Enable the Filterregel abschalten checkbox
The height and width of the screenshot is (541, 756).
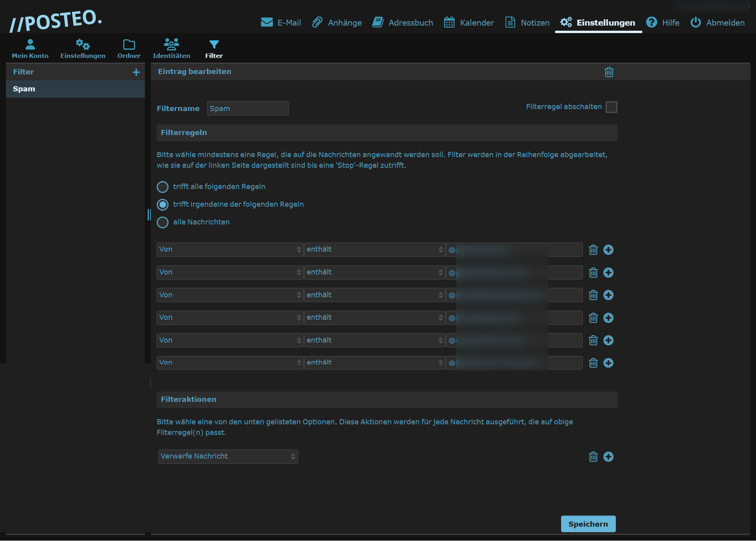(x=611, y=107)
